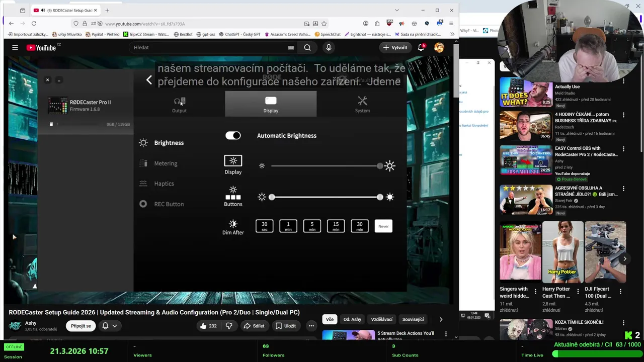Image resolution: width=644 pixels, height=362 pixels.
Task: Open options for AGRESIVNÍ OBSLUHA video
Action: pos(623,189)
